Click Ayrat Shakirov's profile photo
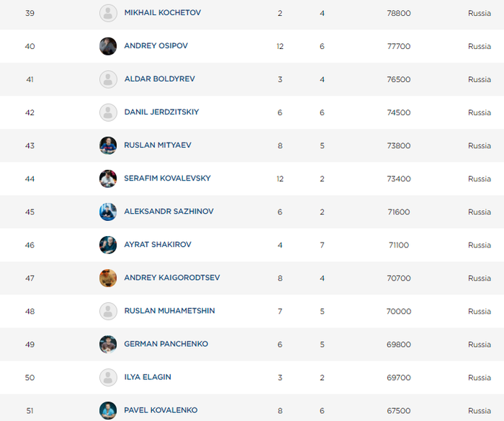The height and width of the screenshot is (421, 504). [x=108, y=245]
